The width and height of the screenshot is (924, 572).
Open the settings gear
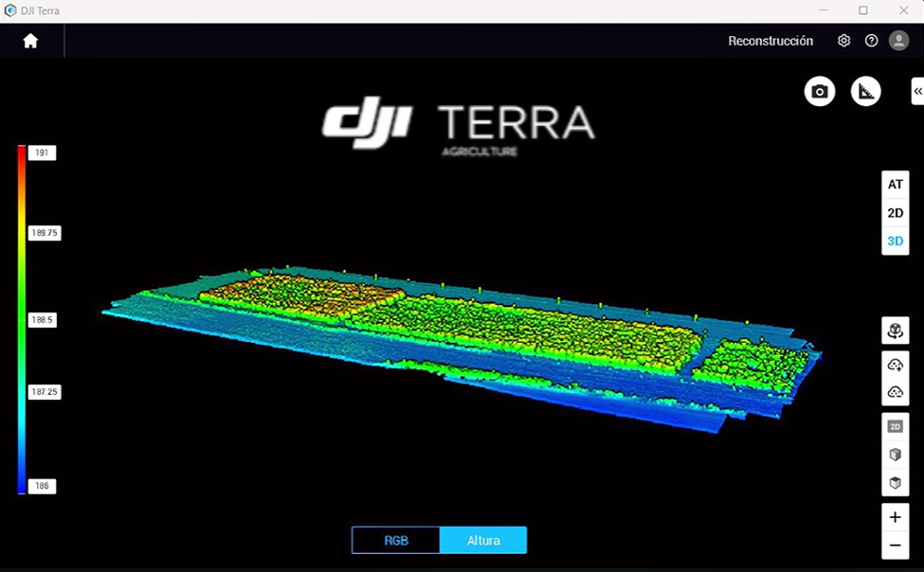[x=843, y=41]
